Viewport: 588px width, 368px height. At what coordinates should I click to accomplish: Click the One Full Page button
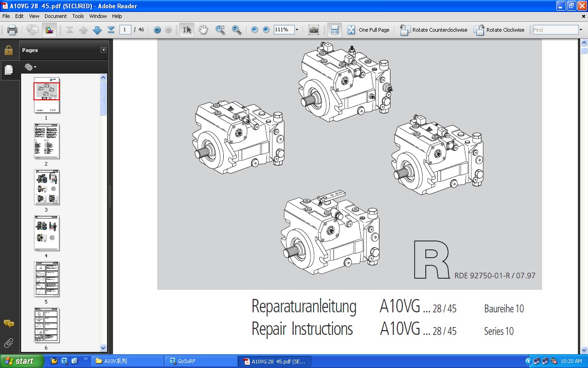click(368, 30)
